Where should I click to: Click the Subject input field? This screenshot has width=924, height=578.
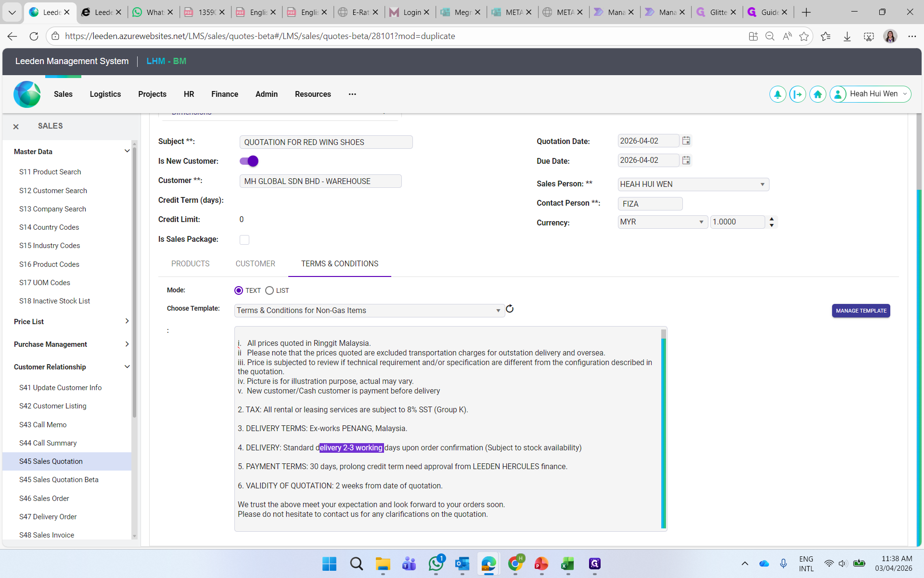click(326, 142)
